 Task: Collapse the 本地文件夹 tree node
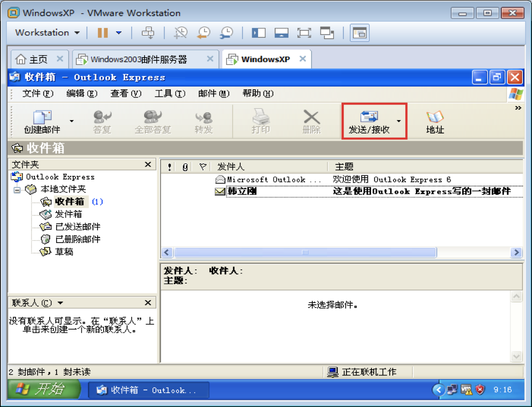(x=17, y=190)
